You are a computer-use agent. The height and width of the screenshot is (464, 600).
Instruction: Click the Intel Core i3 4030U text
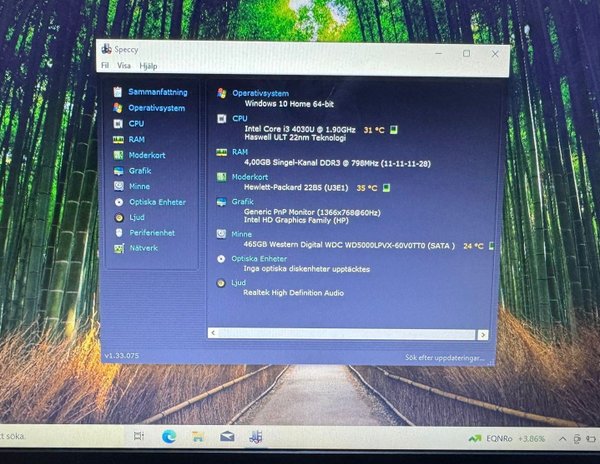point(300,129)
